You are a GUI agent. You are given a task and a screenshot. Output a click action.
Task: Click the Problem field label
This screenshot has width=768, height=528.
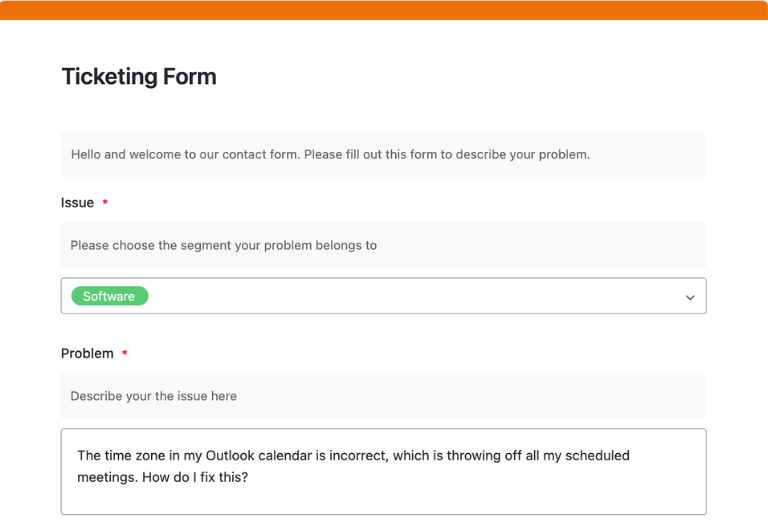[x=87, y=354]
